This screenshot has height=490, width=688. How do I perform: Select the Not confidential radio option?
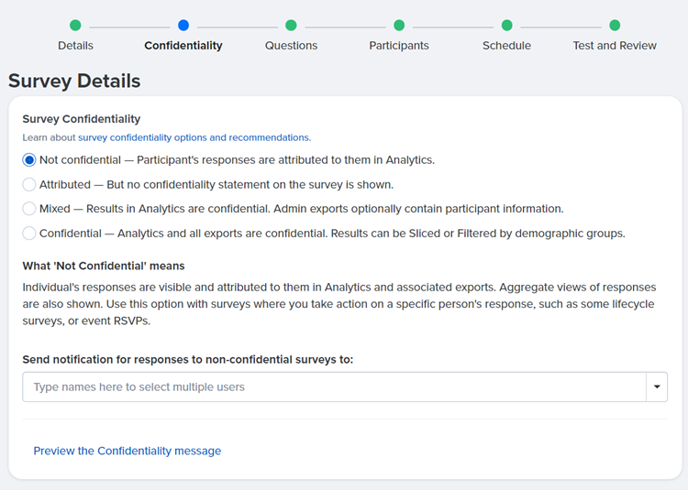point(29,160)
